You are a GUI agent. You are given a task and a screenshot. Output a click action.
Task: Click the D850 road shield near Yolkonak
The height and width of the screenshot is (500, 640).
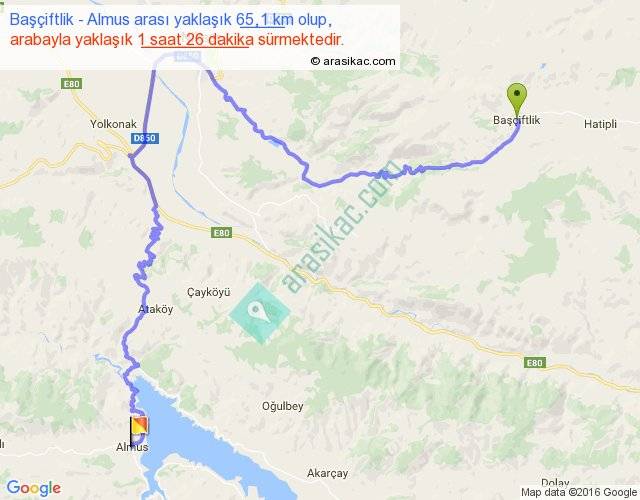tap(145, 138)
